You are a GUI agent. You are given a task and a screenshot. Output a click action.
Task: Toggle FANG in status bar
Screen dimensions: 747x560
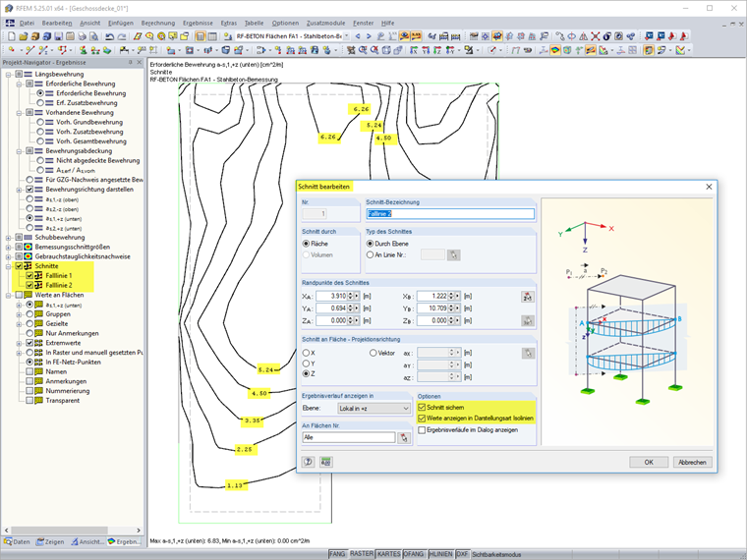pos(337,554)
